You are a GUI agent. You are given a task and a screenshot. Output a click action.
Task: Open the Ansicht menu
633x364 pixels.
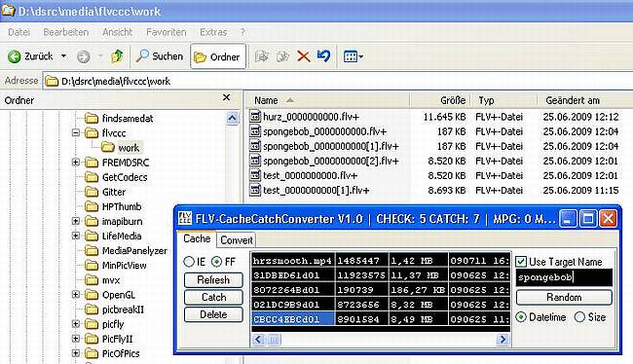tap(118, 32)
